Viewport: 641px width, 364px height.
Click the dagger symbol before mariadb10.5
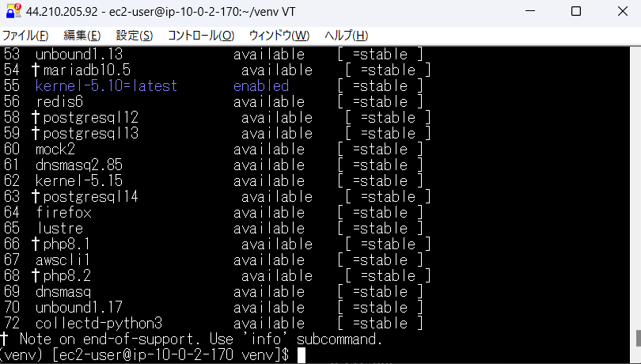click(x=36, y=70)
